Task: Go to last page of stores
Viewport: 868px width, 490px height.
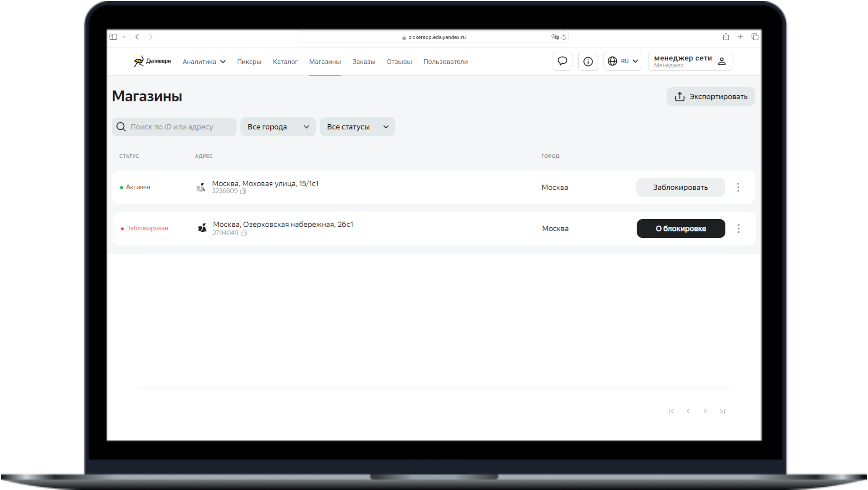Action: click(x=722, y=411)
